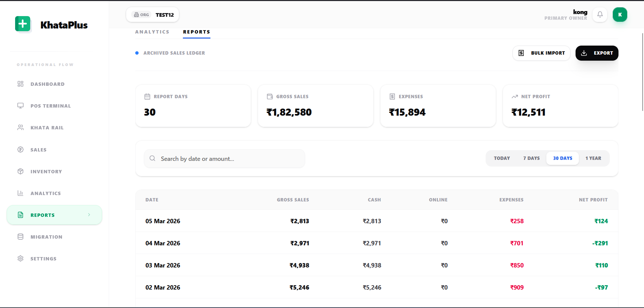644x308 pixels.
Task: Switch range to 7 Days
Action: point(531,158)
